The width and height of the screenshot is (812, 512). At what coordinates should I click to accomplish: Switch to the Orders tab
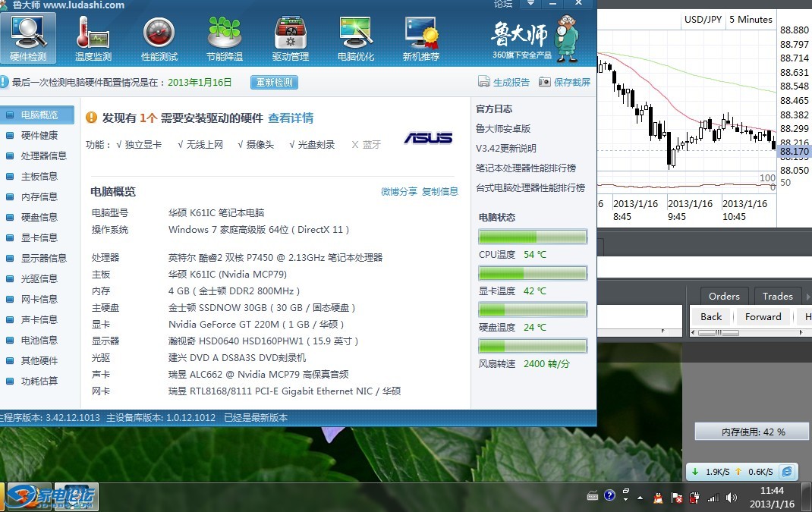pos(723,296)
